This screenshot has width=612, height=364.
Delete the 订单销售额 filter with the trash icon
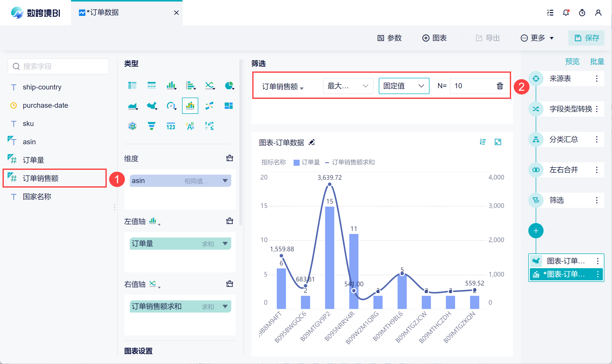(x=500, y=86)
